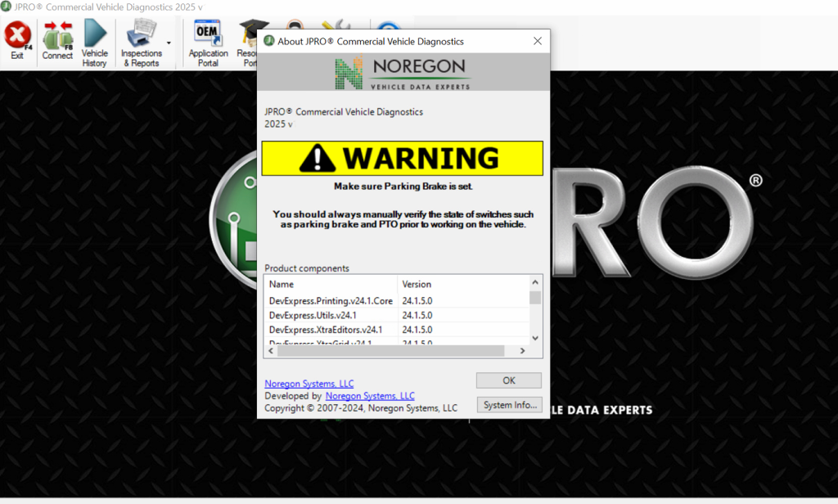Click the horizontal scrollbar right arrow

tap(522, 351)
